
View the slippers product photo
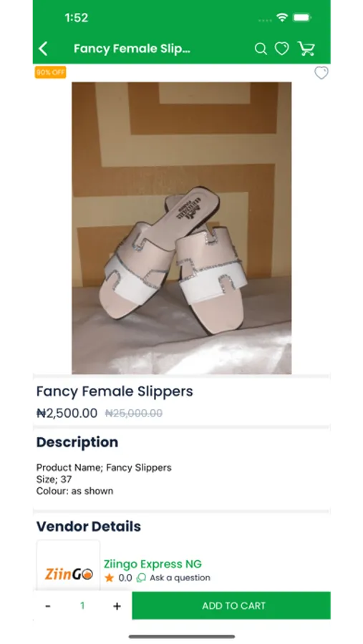(182, 228)
